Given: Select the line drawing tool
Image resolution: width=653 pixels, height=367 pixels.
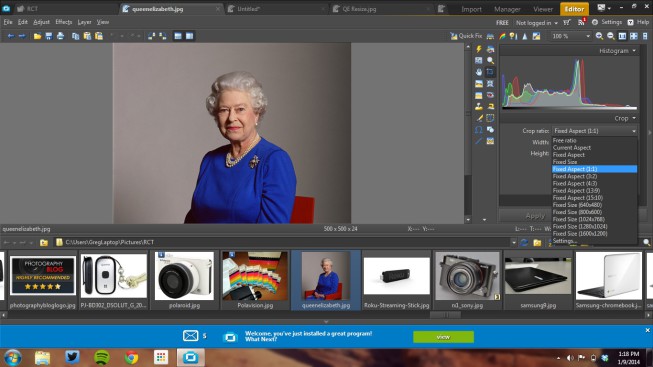Looking at the screenshot, I should (479, 141).
